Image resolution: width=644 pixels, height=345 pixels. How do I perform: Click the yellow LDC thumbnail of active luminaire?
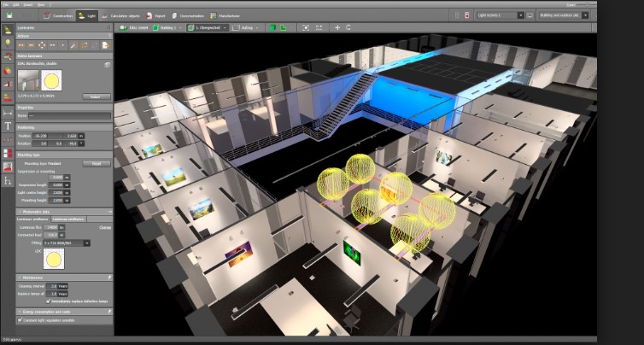(x=50, y=81)
